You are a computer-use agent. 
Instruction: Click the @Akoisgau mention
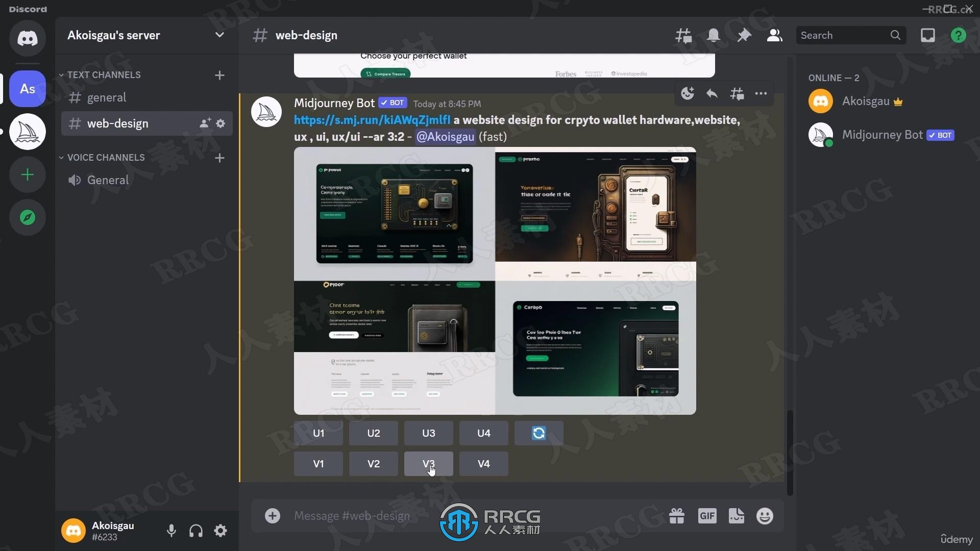pyautogui.click(x=445, y=137)
